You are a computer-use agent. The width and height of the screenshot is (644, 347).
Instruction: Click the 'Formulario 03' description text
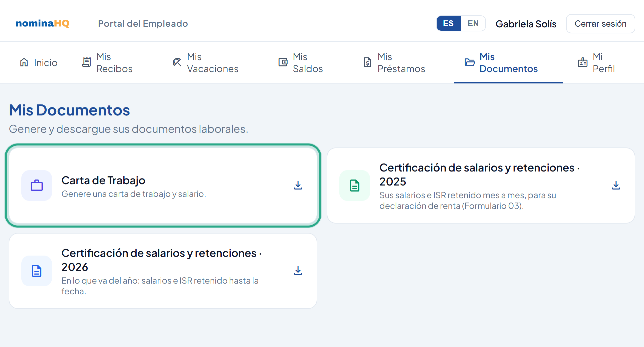[468, 201]
